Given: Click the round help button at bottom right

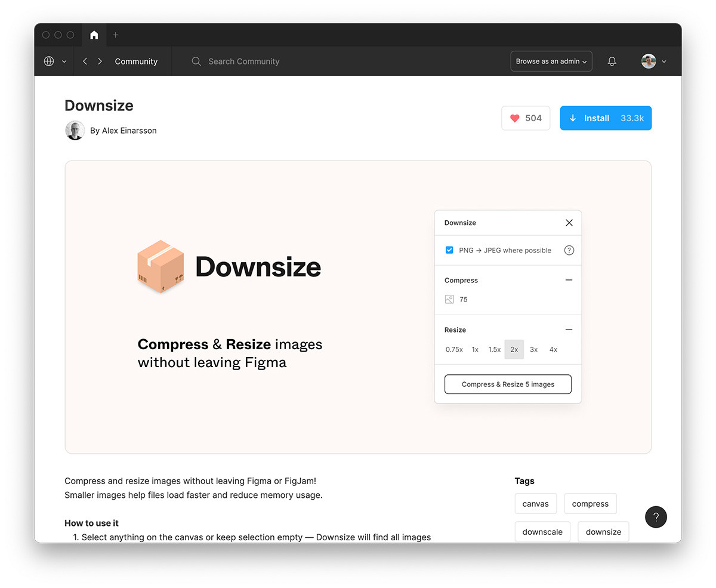Looking at the screenshot, I should coord(656,517).
